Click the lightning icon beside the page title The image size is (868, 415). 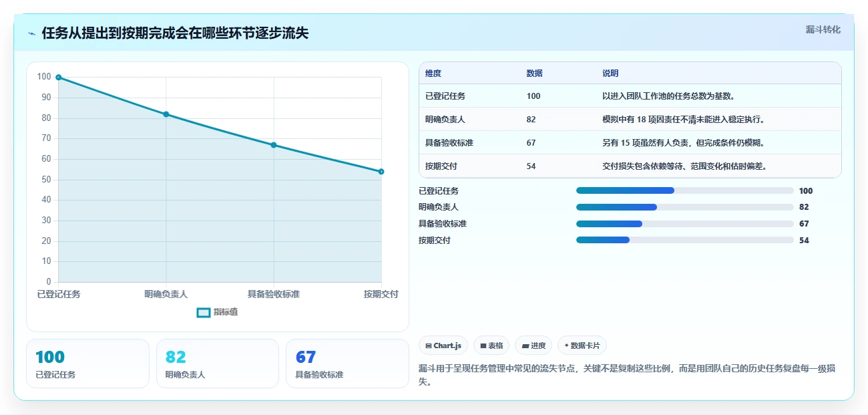point(32,33)
